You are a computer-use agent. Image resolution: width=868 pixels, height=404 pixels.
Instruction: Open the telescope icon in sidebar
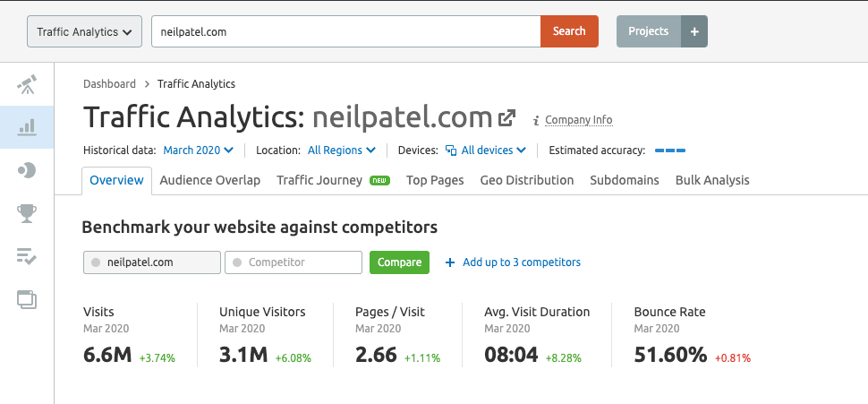(x=27, y=84)
